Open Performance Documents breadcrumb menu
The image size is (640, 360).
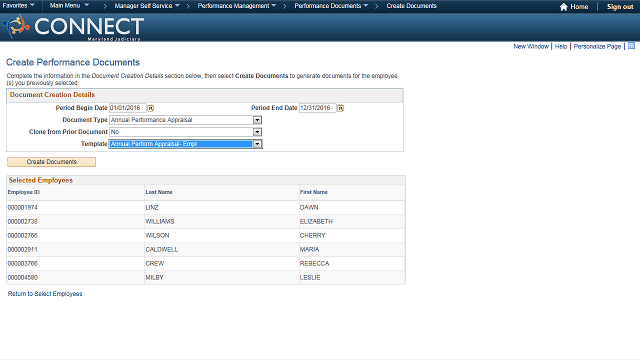(331, 6)
